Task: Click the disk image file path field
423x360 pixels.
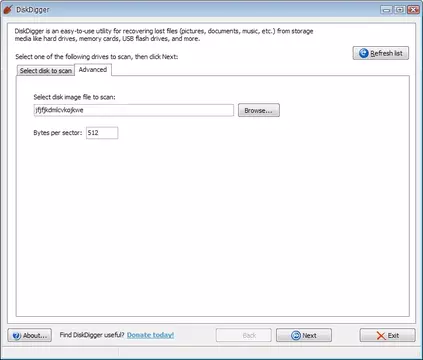Action: point(134,110)
